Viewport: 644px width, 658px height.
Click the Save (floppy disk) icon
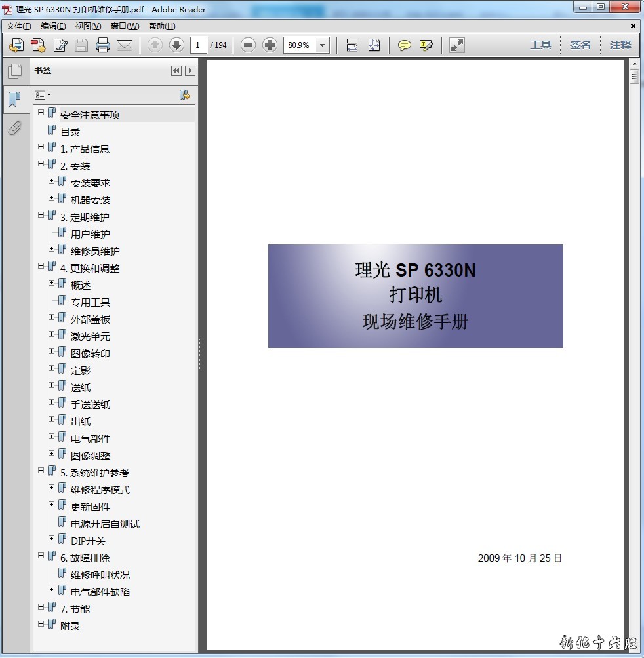point(81,45)
